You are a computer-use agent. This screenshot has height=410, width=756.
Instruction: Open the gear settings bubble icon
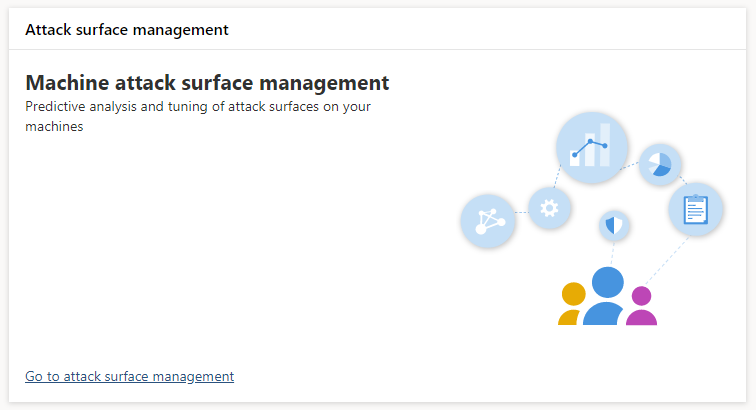tap(549, 208)
